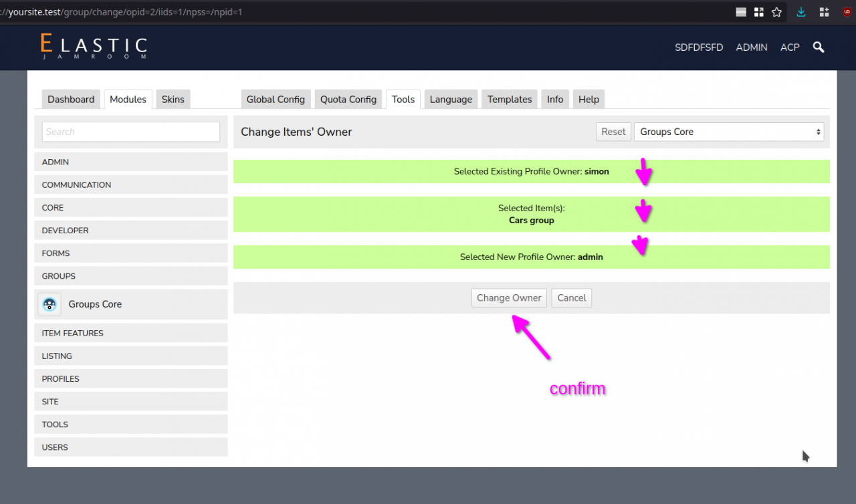Click the uBlock Origin shield icon

click(x=847, y=12)
